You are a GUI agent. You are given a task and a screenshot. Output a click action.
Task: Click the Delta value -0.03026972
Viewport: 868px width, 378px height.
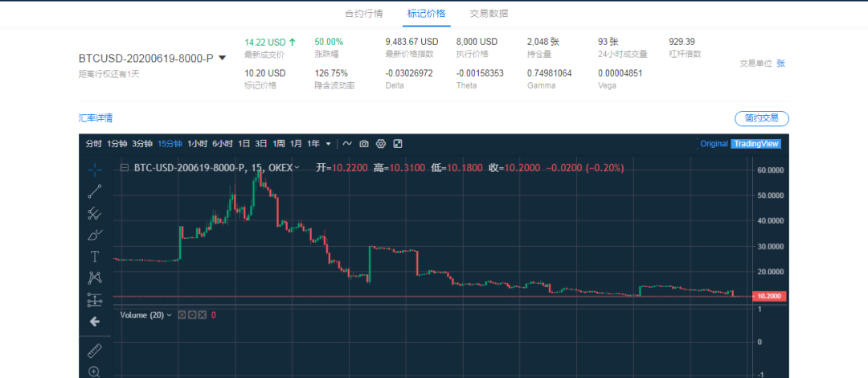(x=409, y=73)
